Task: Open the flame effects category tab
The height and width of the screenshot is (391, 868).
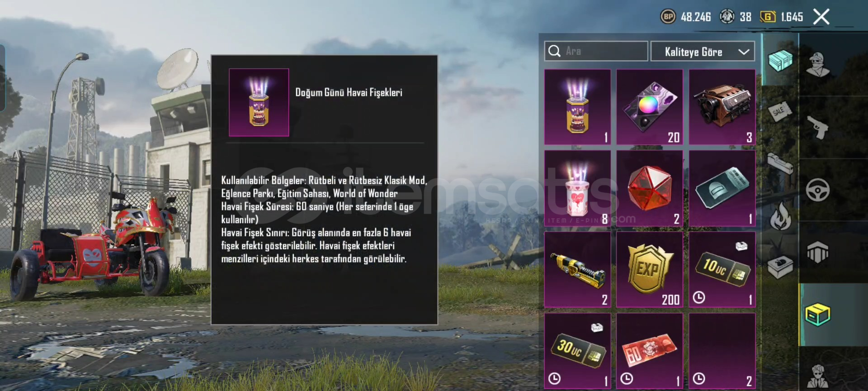Action: point(781,216)
